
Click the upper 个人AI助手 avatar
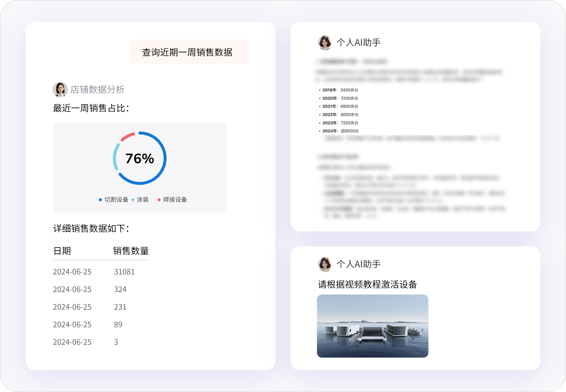(x=325, y=42)
